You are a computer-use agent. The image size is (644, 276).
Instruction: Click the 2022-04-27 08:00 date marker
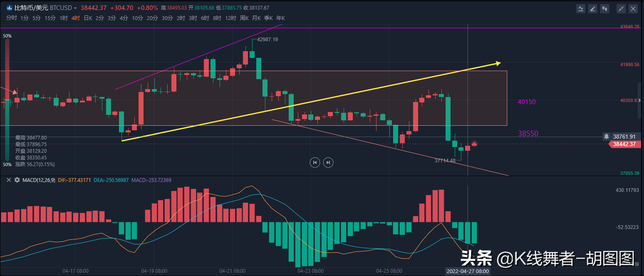click(x=468, y=271)
